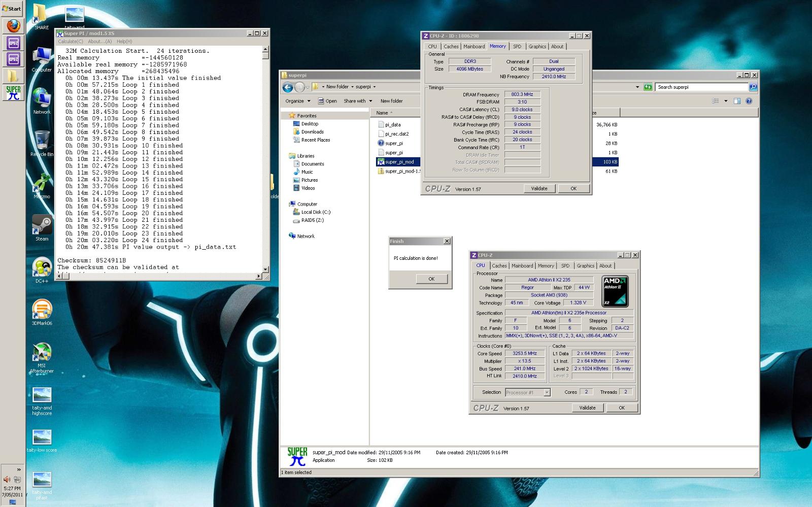This screenshot has height=507, width=812.
Task: Click Open in the Explorer toolbar
Action: [x=327, y=101]
